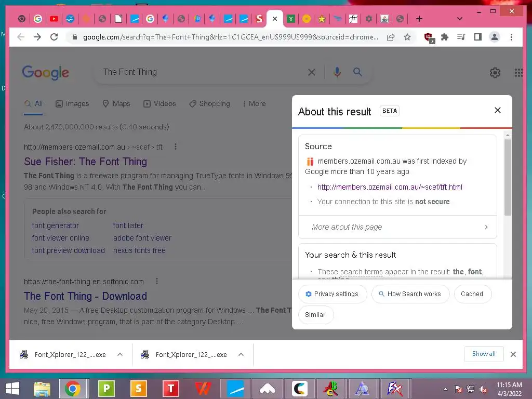Open the Chrome three-dot menu
This screenshot has width=532, height=399.
(511, 37)
